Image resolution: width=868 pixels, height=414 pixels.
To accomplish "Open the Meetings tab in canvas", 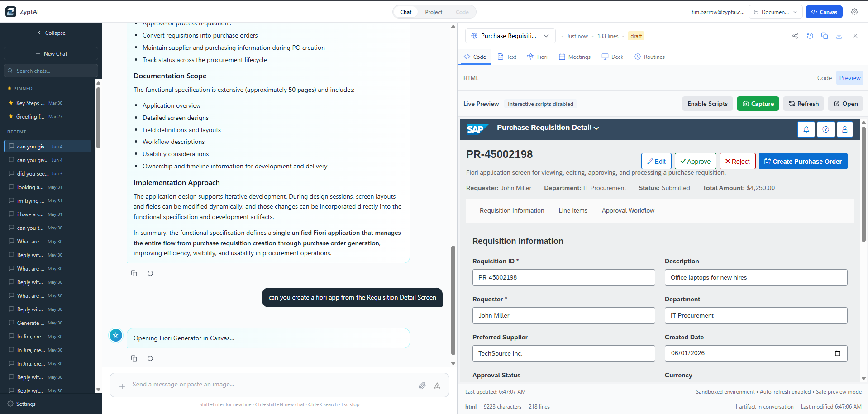I will click(575, 57).
